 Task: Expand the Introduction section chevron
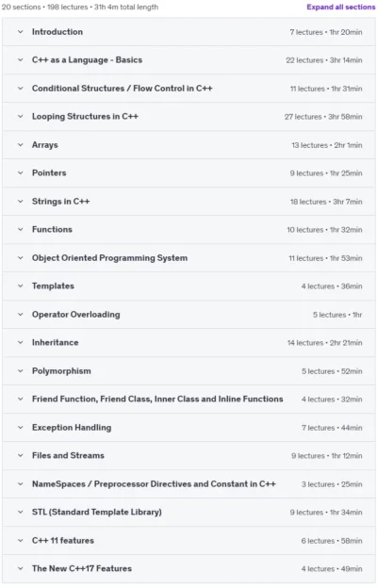coord(20,32)
